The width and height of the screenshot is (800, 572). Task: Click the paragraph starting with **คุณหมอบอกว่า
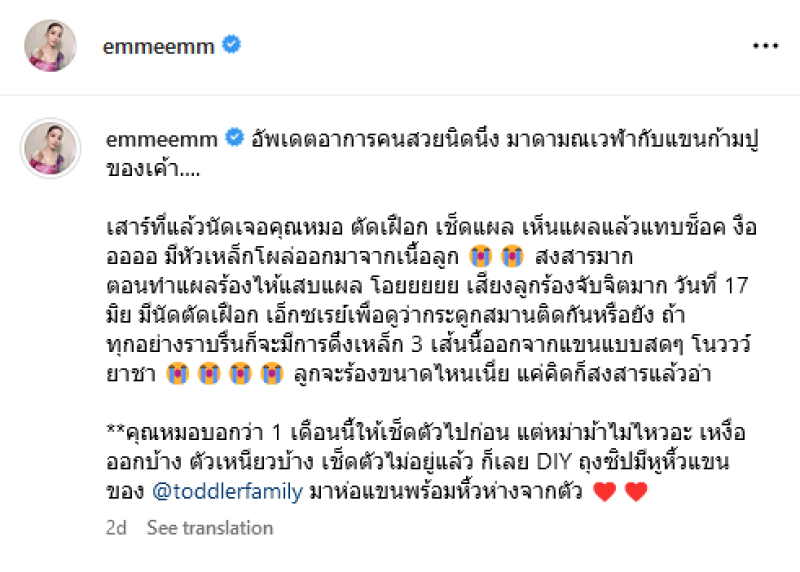(426, 462)
